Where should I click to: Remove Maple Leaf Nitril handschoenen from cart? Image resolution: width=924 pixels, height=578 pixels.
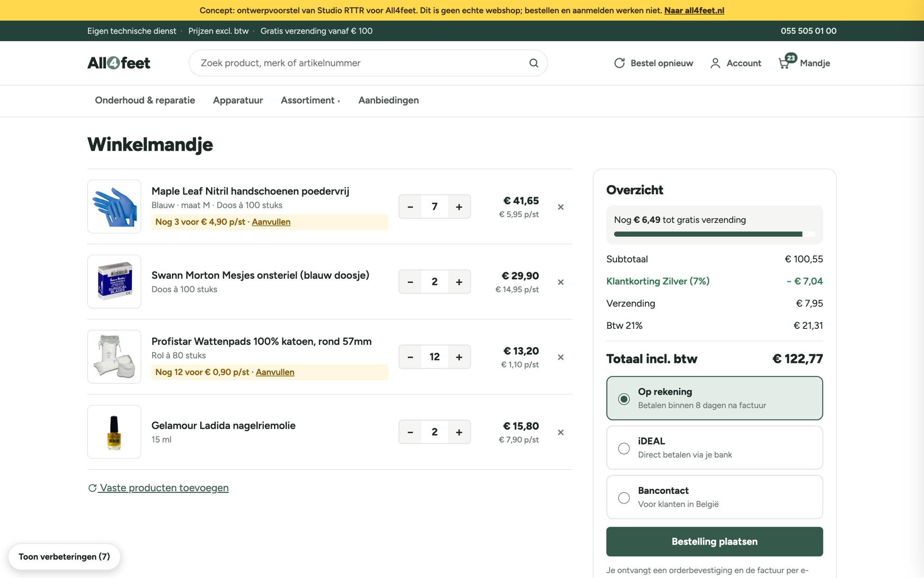coord(560,207)
